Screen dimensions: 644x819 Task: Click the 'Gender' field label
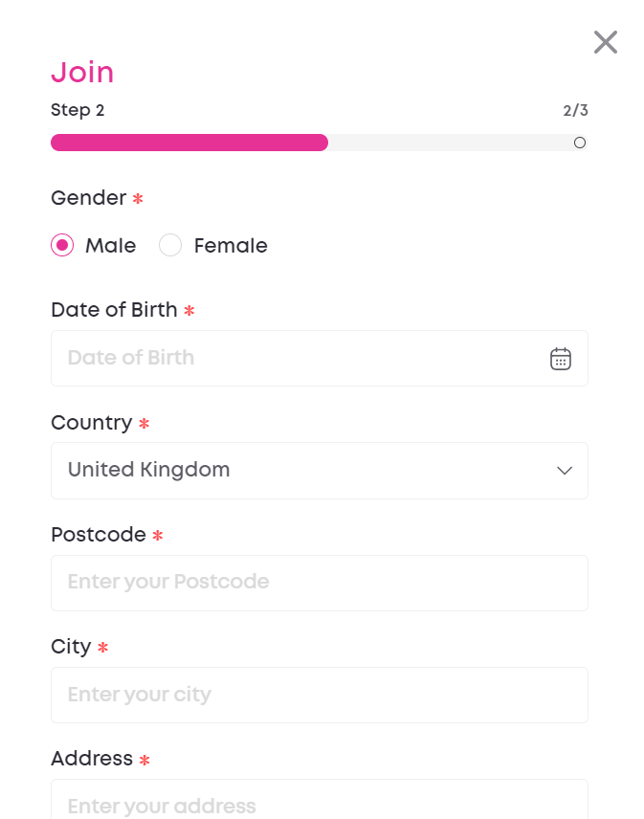pos(88,198)
